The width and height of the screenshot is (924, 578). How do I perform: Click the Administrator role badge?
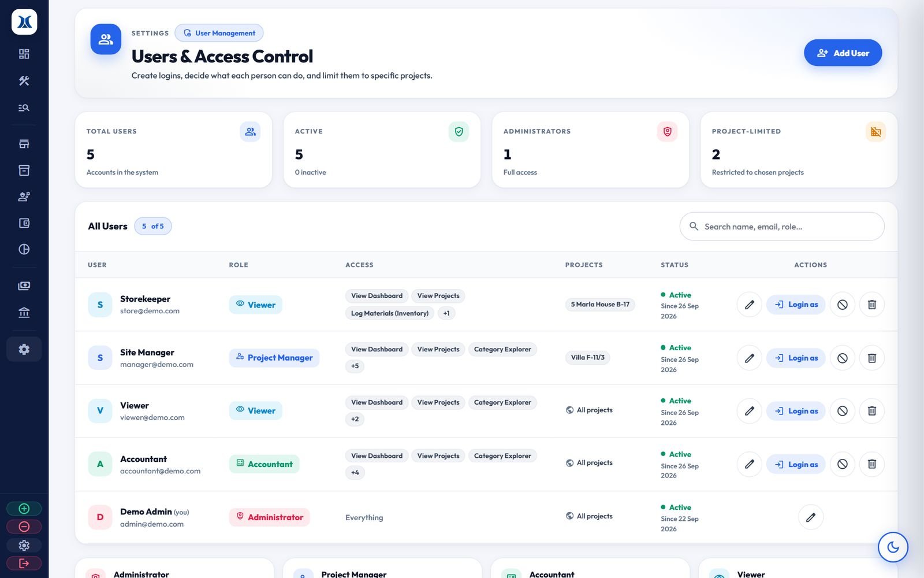tap(270, 517)
